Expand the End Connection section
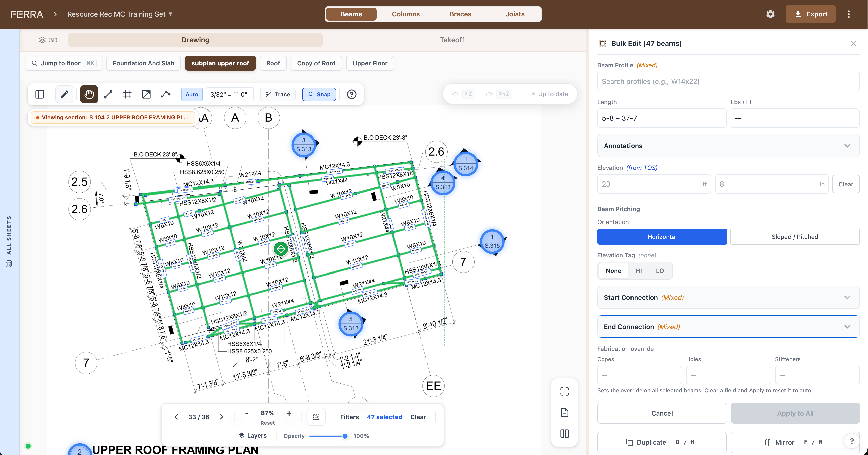 (x=728, y=327)
